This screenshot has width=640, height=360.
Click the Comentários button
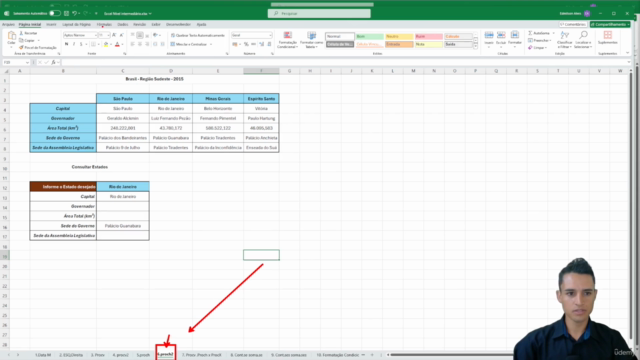573,24
